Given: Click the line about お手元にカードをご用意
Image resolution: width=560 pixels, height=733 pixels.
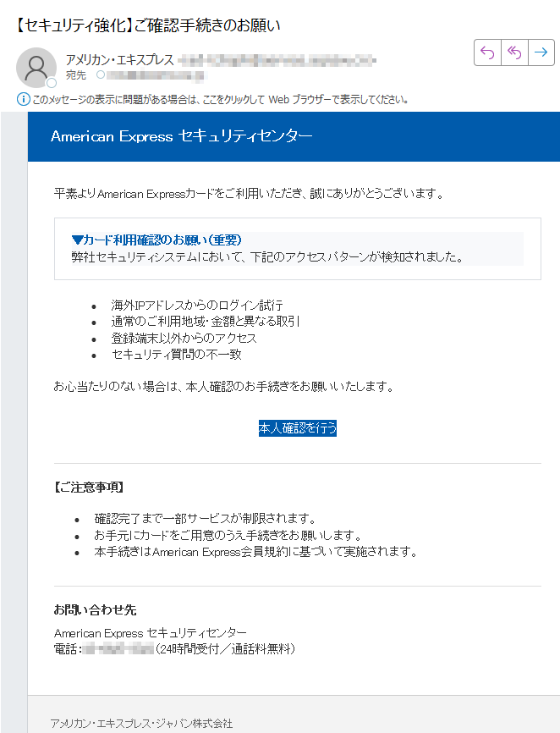Looking at the screenshot, I should tap(228, 535).
